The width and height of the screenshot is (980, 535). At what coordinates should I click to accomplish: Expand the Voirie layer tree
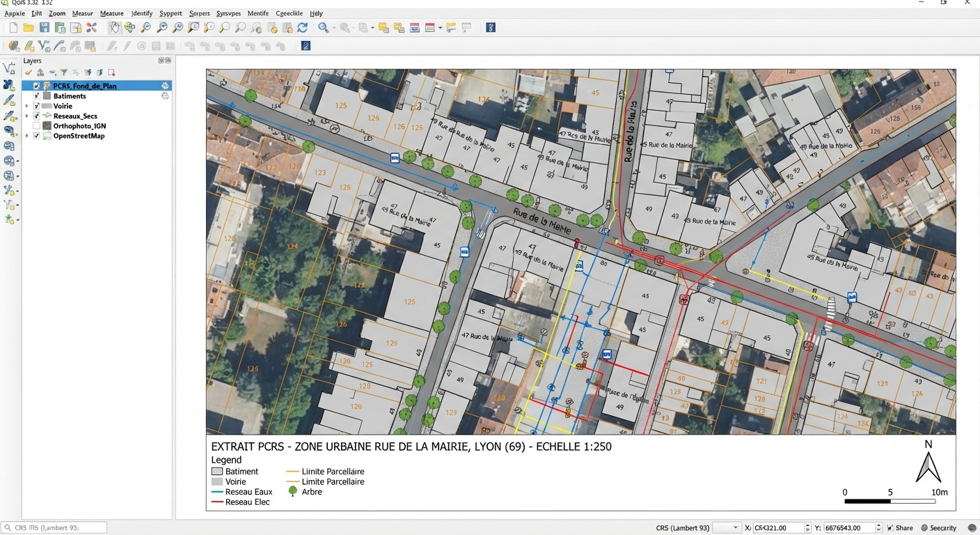click(27, 106)
